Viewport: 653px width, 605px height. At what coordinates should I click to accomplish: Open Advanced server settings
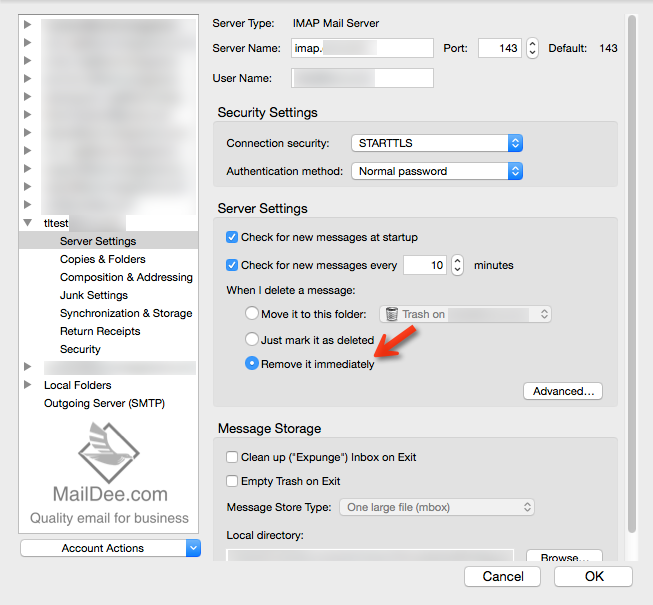pos(563,391)
